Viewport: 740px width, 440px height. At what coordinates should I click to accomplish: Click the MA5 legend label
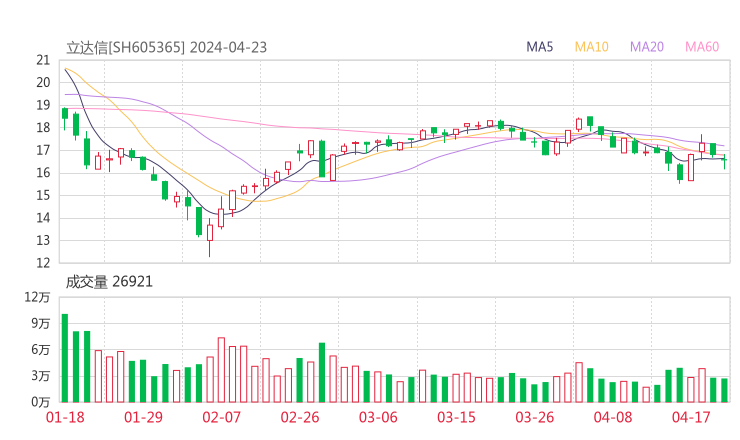(x=539, y=47)
